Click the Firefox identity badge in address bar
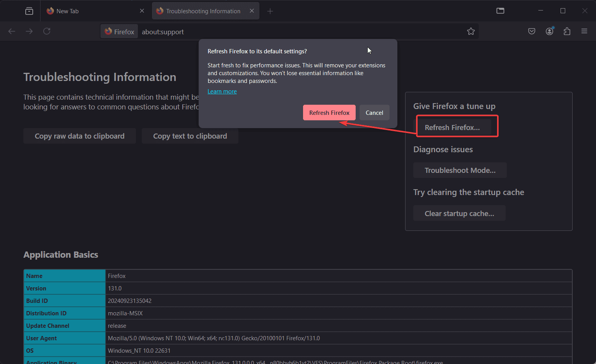Viewport: 596px width, 364px height. pos(119,32)
